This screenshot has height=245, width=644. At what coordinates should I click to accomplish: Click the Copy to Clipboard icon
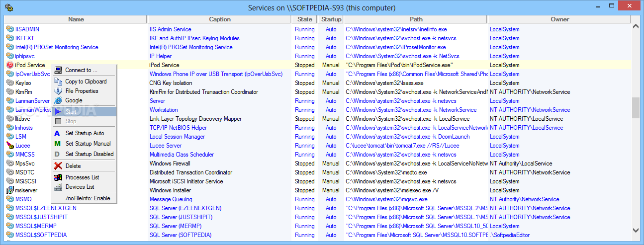58,82
